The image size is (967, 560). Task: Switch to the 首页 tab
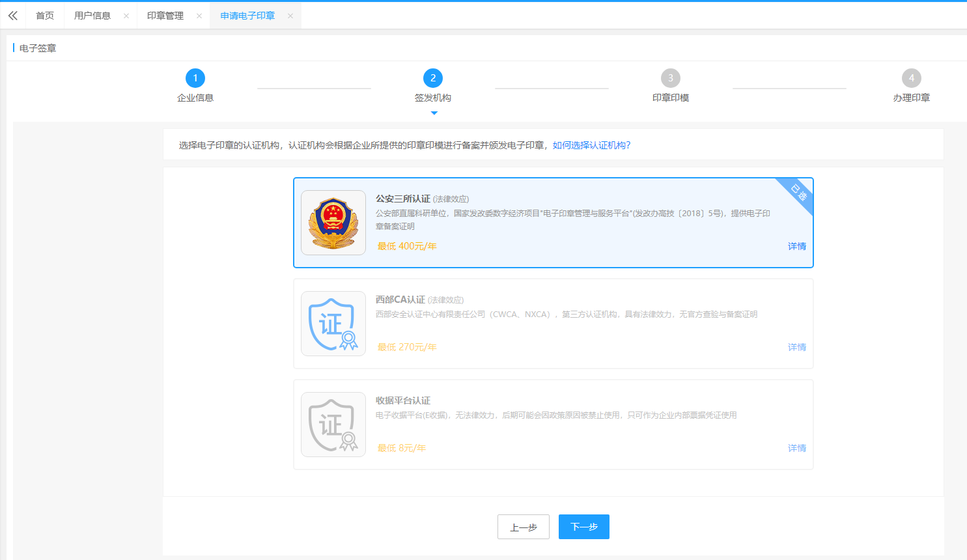[45, 16]
